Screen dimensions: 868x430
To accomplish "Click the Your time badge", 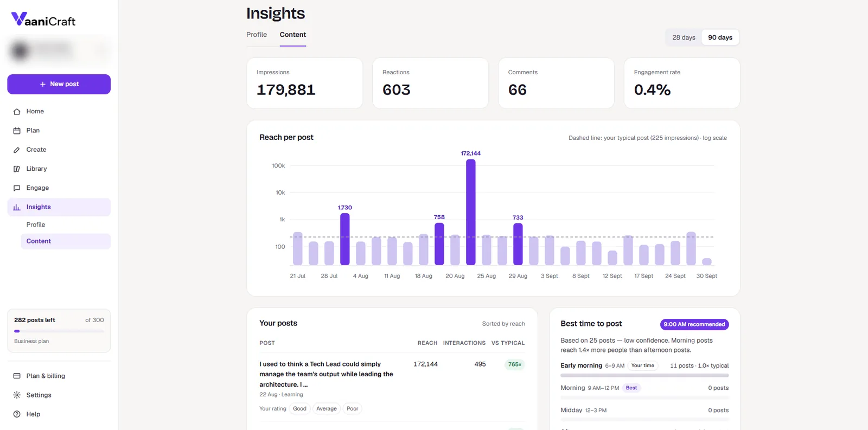I will click(643, 365).
